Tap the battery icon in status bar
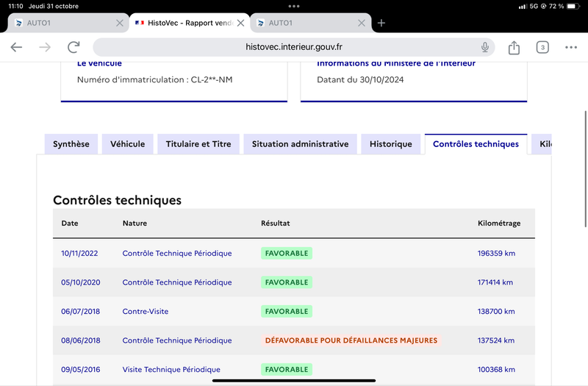The height and width of the screenshot is (386, 588). [x=573, y=6]
